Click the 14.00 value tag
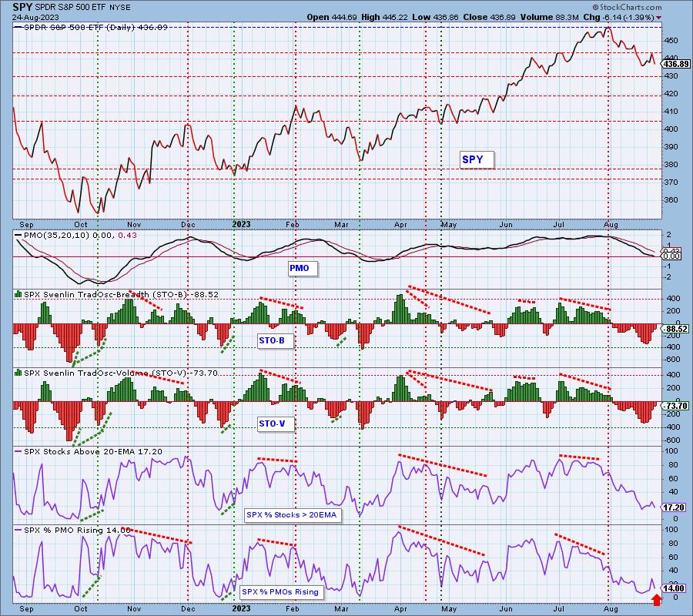Viewport: 693px width, 616px height. [674, 588]
